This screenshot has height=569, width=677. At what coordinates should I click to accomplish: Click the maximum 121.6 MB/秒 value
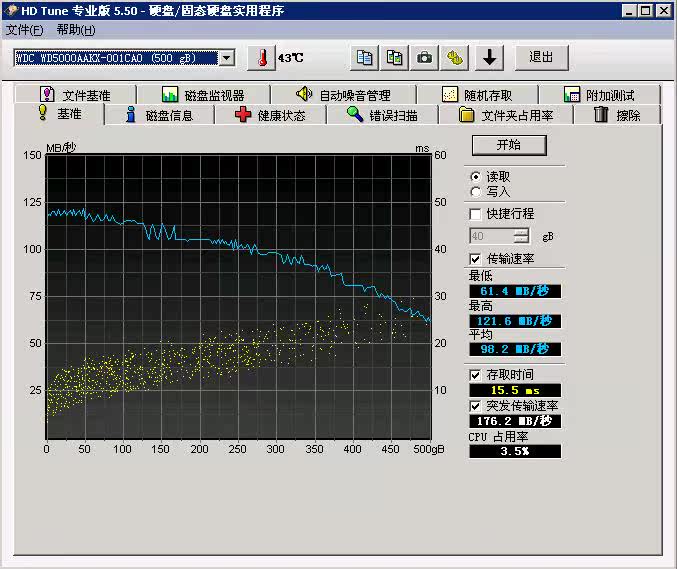[515, 321]
